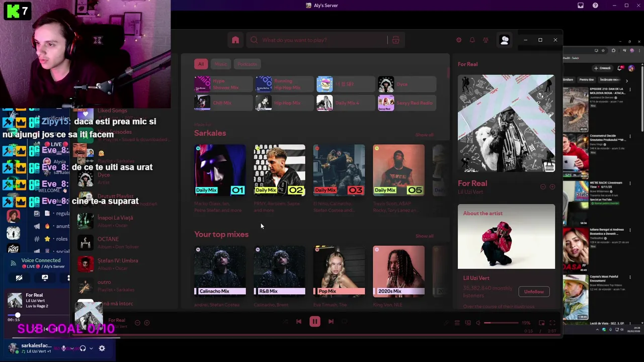644x362 pixels.
Task: Select the Podcasts filter chip
Action: click(x=247, y=64)
